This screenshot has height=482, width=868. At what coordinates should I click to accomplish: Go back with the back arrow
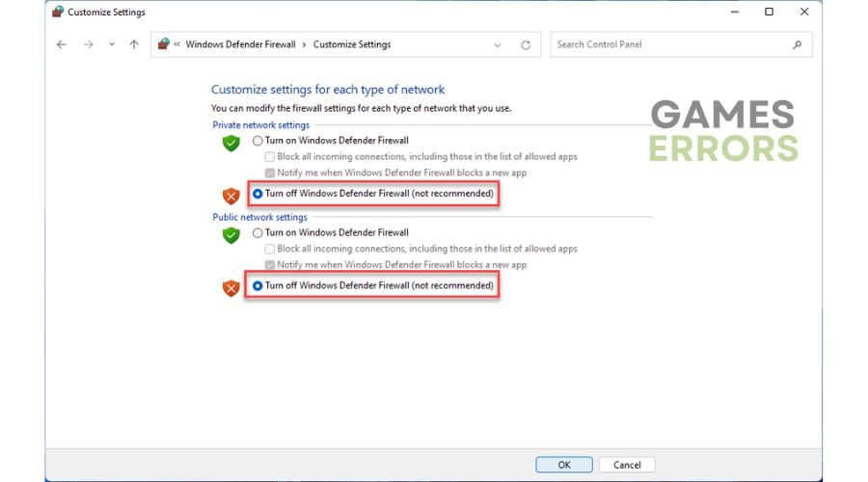click(x=62, y=44)
